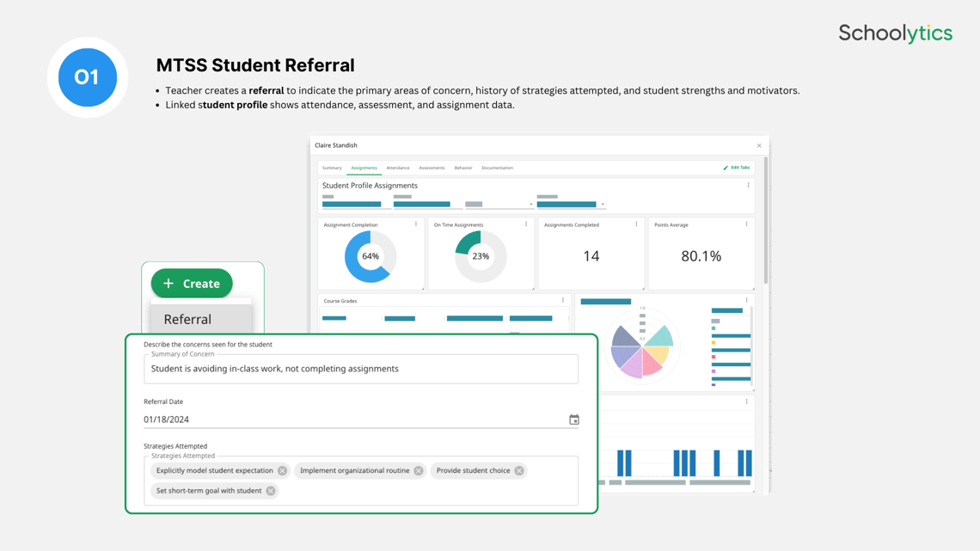This screenshot has width=980, height=551.
Task: Click the Schoolytics logo
Action: pos(895,33)
